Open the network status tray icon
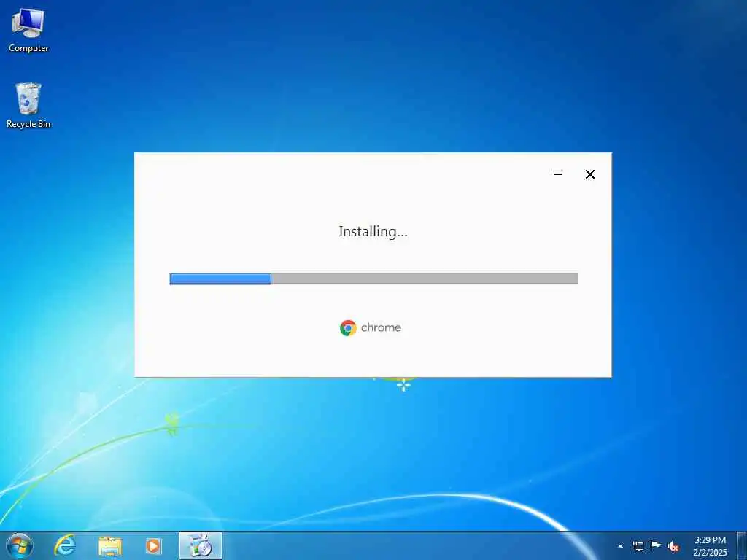747x560 pixels. coord(638,547)
